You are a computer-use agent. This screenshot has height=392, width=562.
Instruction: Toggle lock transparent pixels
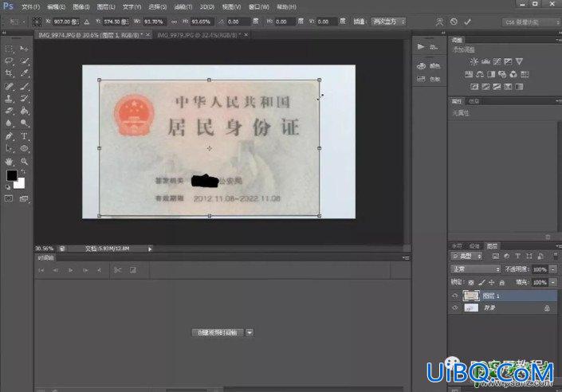click(x=471, y=283)
